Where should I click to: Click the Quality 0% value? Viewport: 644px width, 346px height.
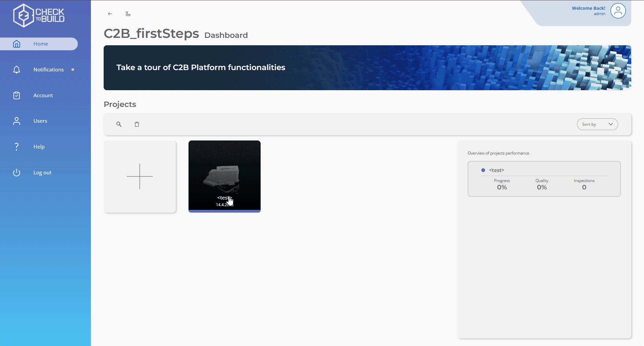pyautogui.click(x=542, y=187)
